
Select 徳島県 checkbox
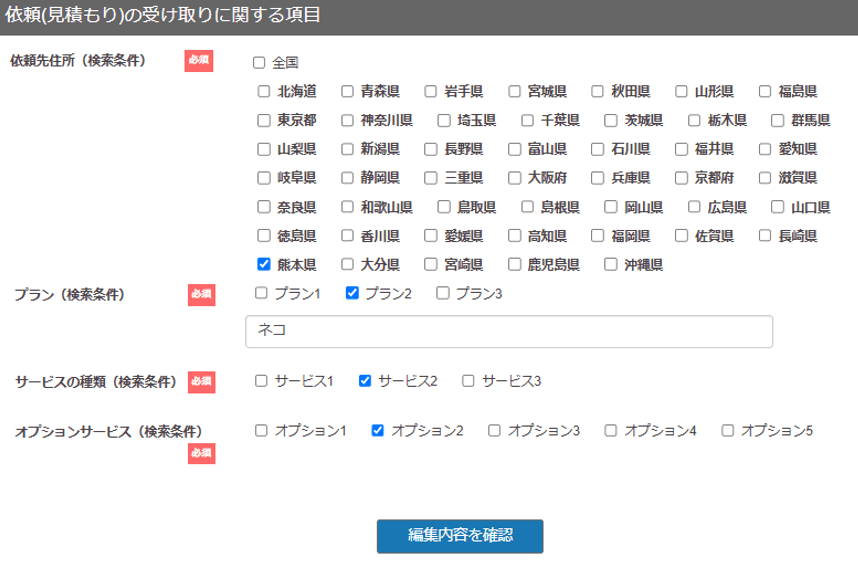pos(264,236)
